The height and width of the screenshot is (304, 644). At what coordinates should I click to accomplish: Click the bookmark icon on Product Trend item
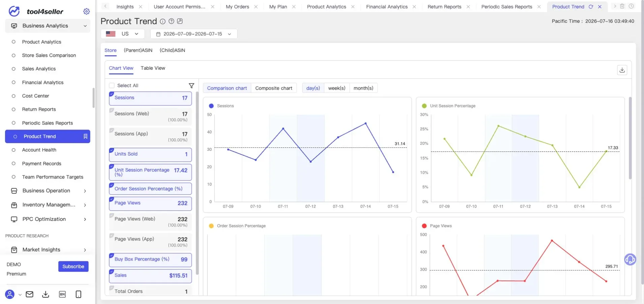pos(86,136)
